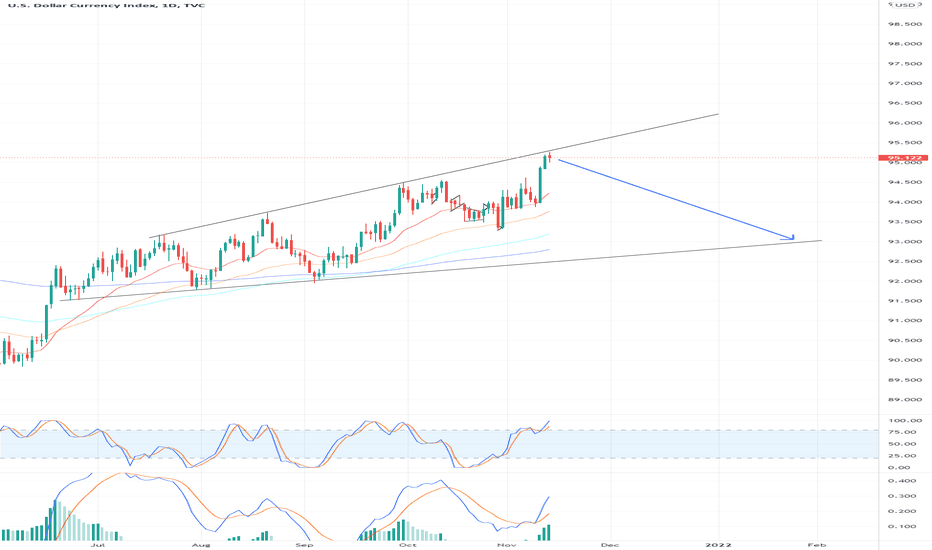
Task: Click the 0.300 MACD scale label
Action: pos(902,496)
